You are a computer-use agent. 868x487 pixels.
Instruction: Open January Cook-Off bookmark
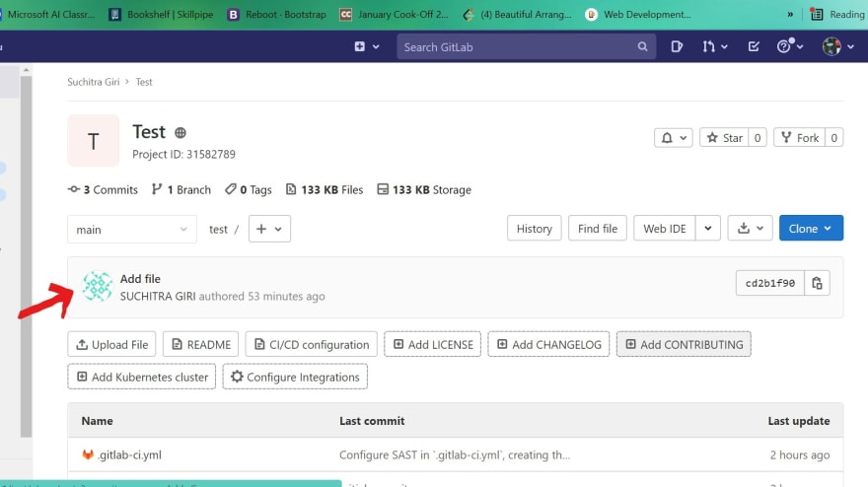coord(395,15)
